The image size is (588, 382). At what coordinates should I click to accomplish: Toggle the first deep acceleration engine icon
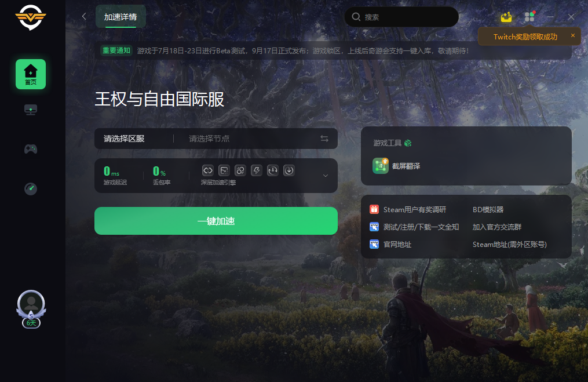(x=208, y=170)
